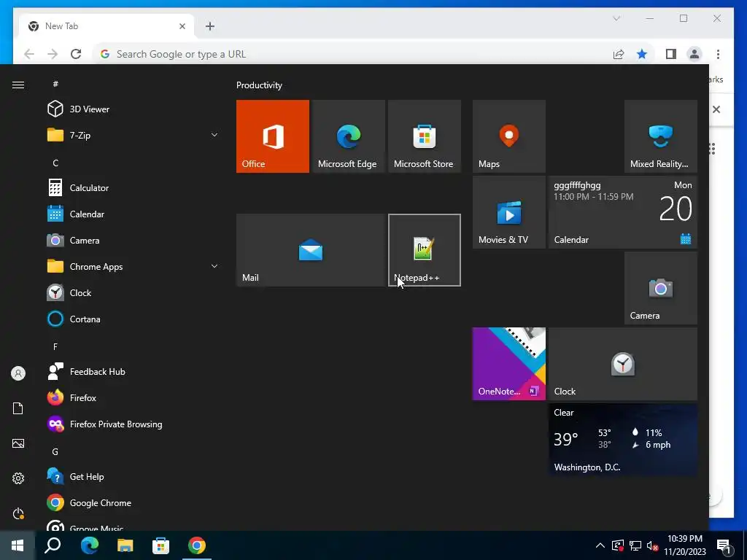747x560 pixels.
Task: Add a new Chrome tab
Action: 210,26
